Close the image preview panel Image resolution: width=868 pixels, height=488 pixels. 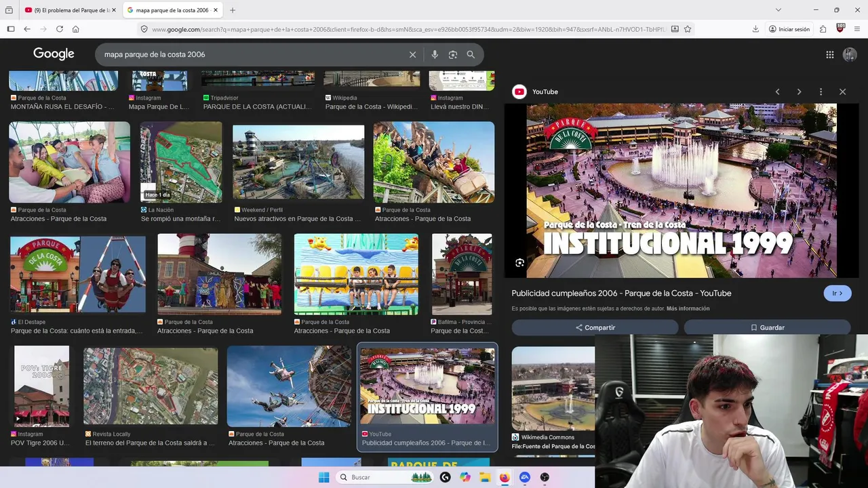click(842, 91)
